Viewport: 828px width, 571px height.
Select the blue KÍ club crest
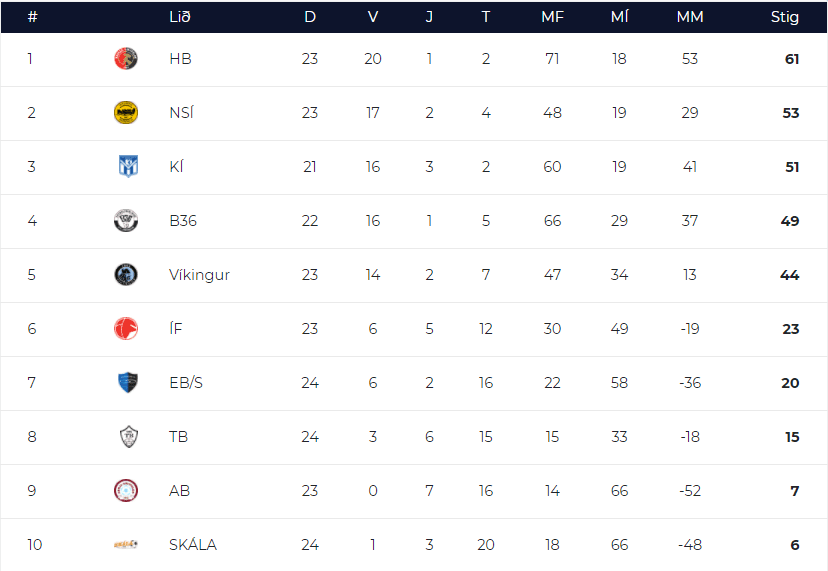coord(128,166)
